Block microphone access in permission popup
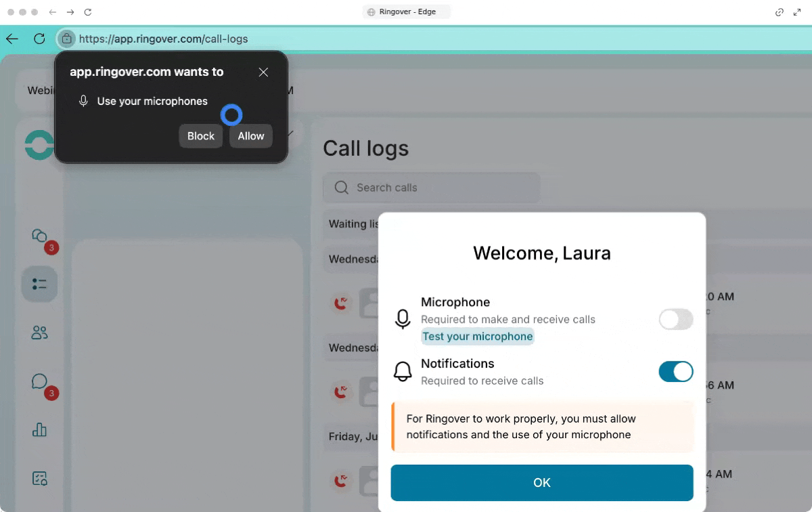The height and width of the screenshot is (512, 812). pyautogui.click(x=201, y=136)
